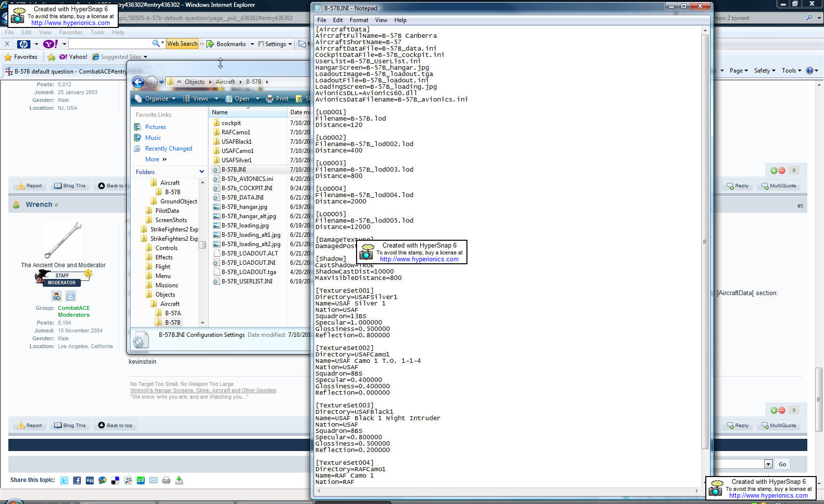Share topic via the email envelope icon
The height and width of the screenshot is (504, 824).
[x=154, y=480]
